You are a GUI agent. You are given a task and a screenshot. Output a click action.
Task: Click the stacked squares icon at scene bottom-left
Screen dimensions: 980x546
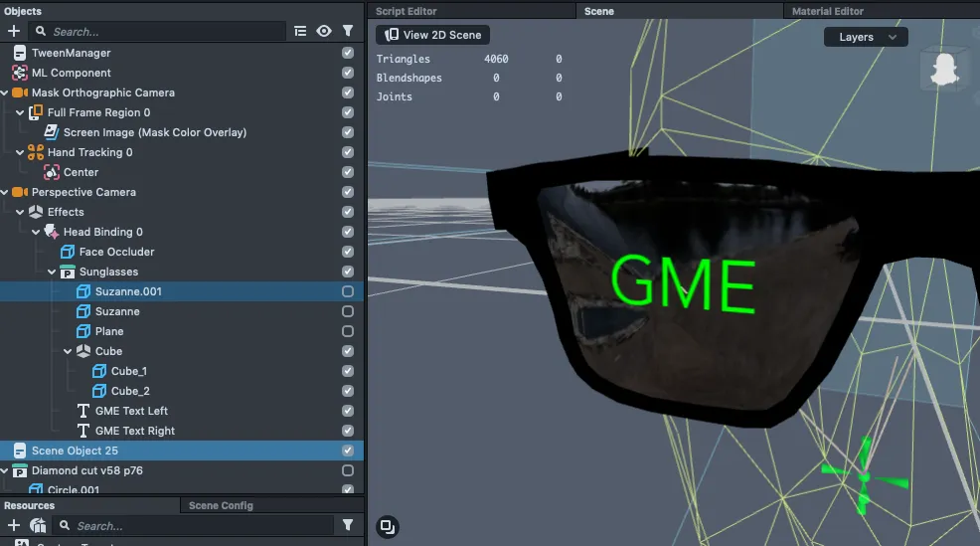point(388,527)
